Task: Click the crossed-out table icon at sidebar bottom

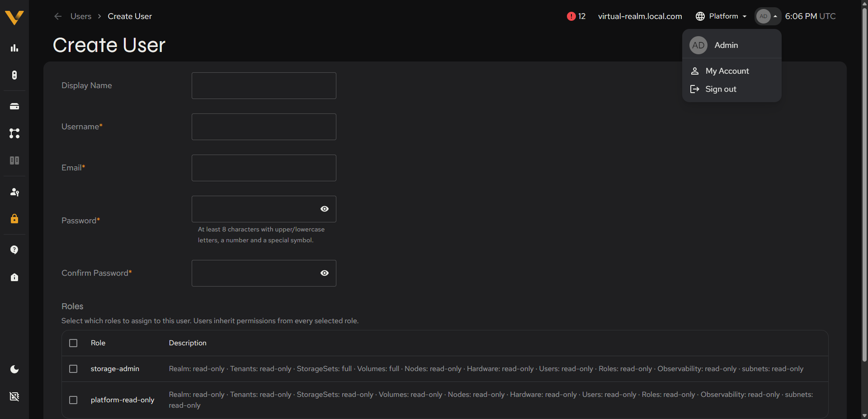Action: coord(14,396)
